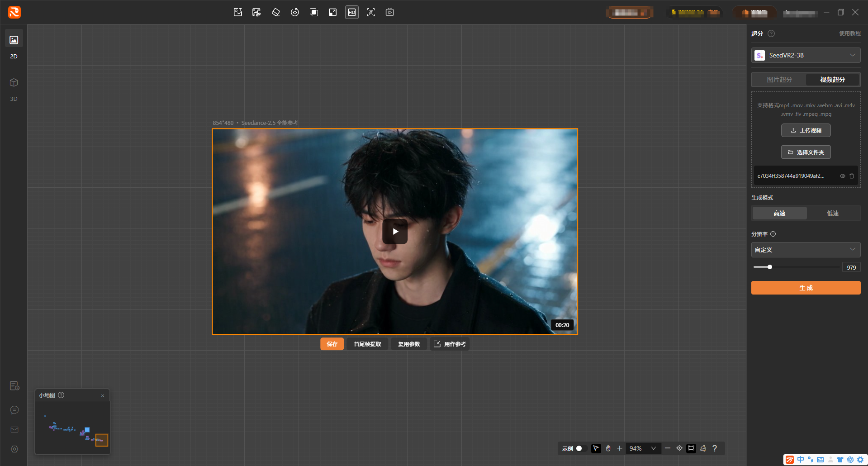Image resolution: width=868 pixels, height=466 pixels.
Task: Click the resolution value field 979
Action: pos(851,267)
